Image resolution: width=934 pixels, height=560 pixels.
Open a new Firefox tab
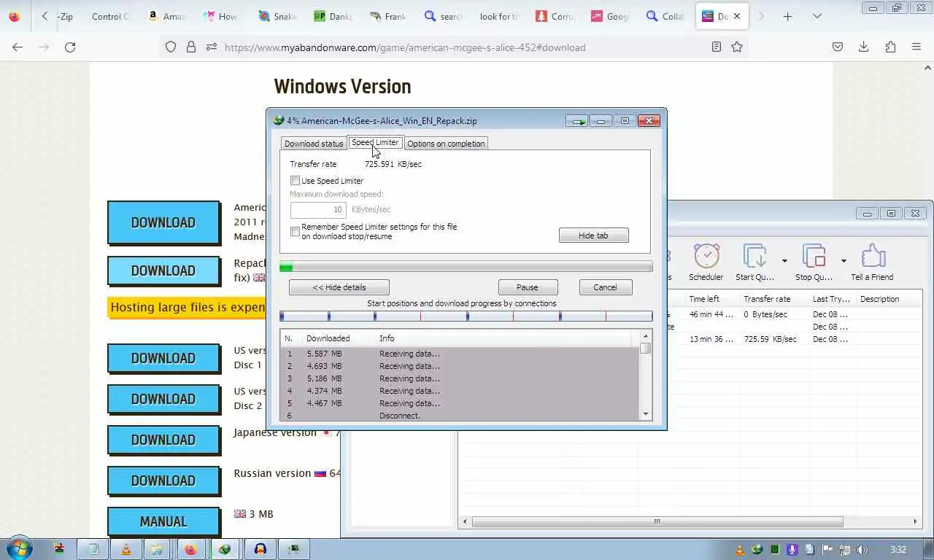787,16
